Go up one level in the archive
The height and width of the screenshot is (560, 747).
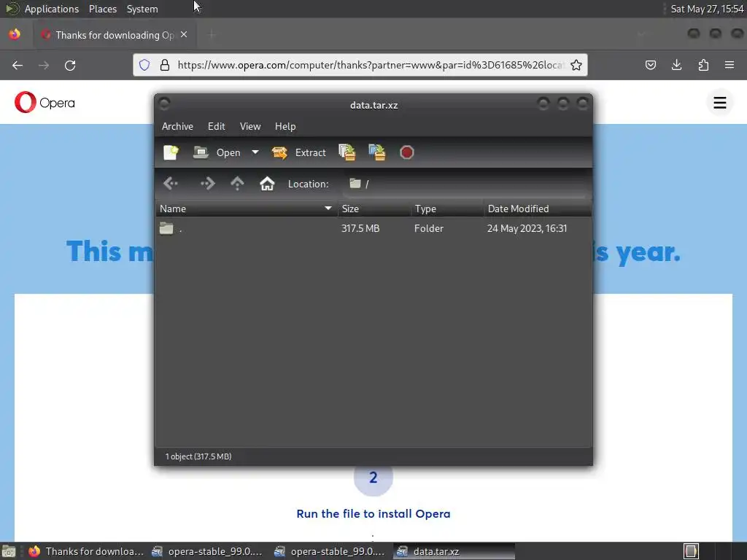coord(237,183)
